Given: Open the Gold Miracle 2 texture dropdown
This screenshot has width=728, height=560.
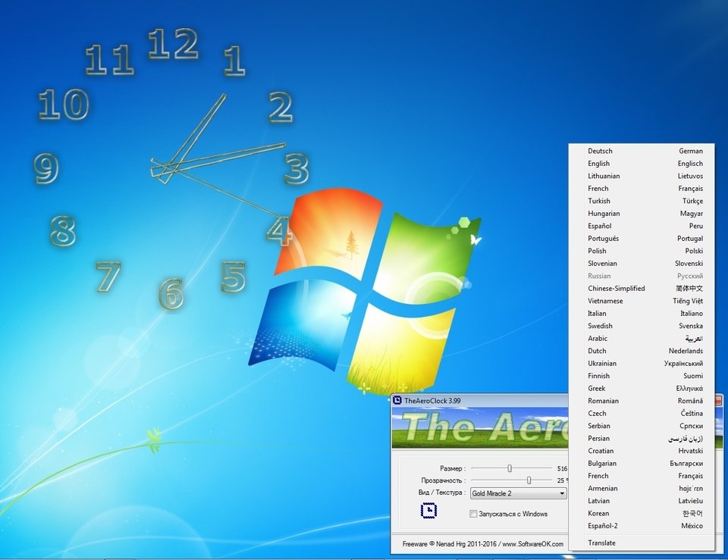Looking at the screenshot, I should [x=519, y=493].
